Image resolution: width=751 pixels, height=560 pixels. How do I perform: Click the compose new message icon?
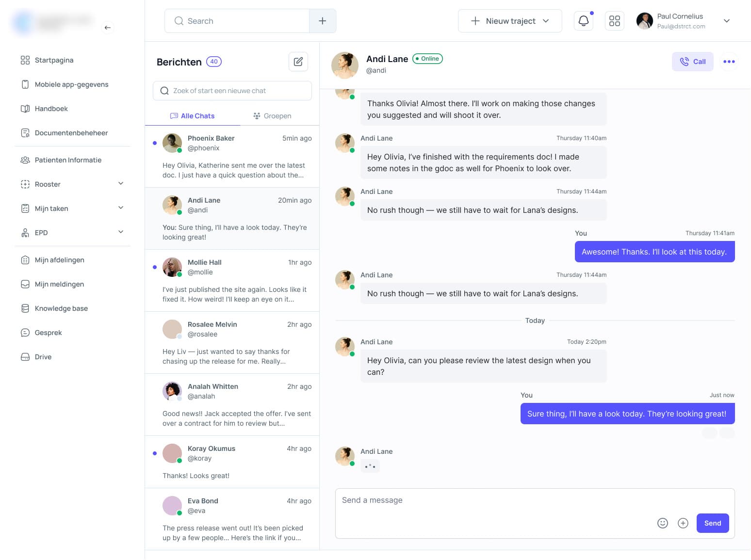(x=298, y=62)
